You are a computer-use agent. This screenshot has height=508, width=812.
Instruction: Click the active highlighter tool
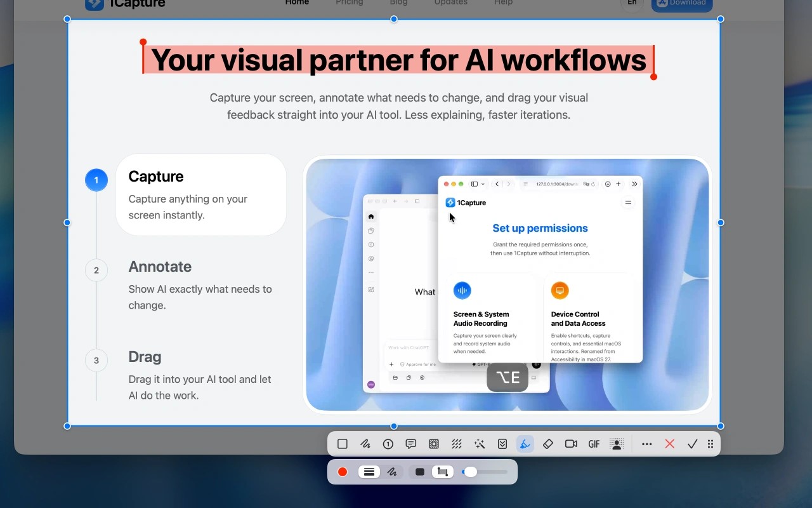525,444
